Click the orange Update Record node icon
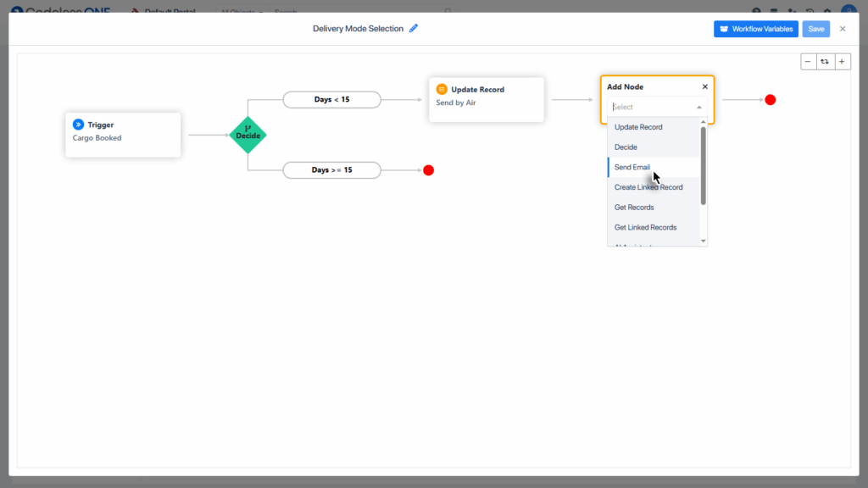Image resolution: width=868 pixels, height=488 pixels. [x=441, y=89]
